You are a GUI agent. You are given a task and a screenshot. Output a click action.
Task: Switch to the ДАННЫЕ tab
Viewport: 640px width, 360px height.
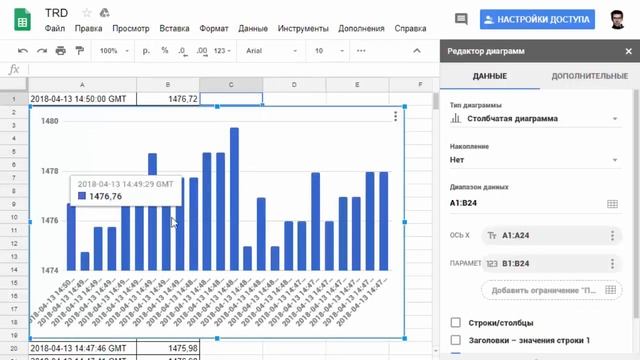[x=490, y=76]
